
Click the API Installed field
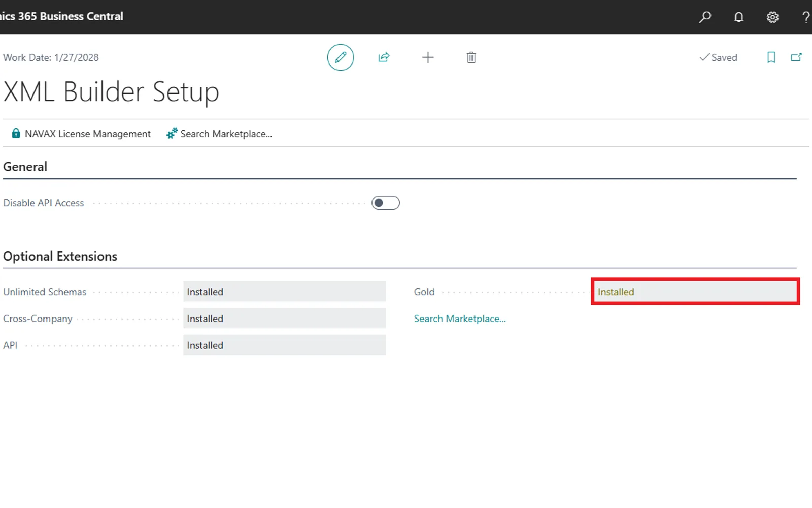point(284,345)
